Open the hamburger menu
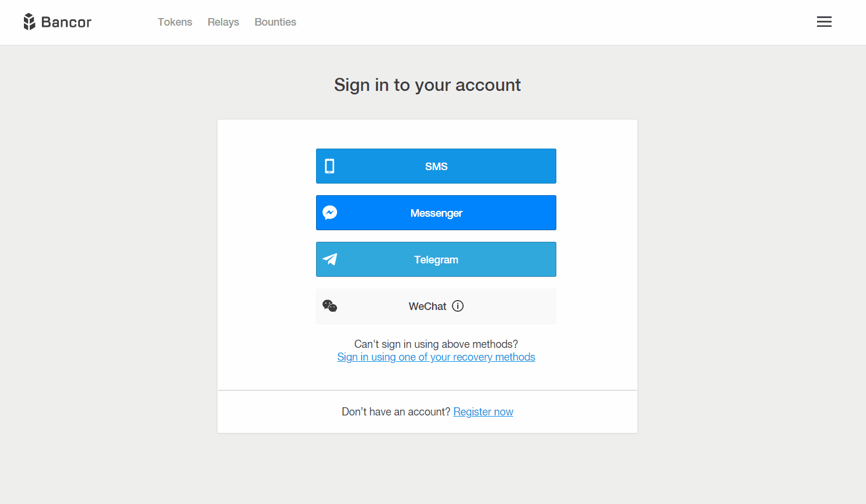The image size is (866, 504). point(824,22)
